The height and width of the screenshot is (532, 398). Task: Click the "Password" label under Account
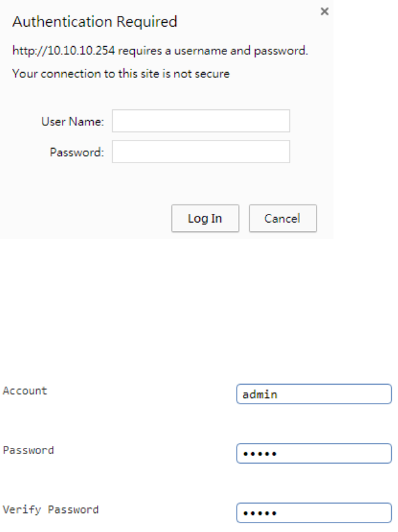tap(28, 450)
